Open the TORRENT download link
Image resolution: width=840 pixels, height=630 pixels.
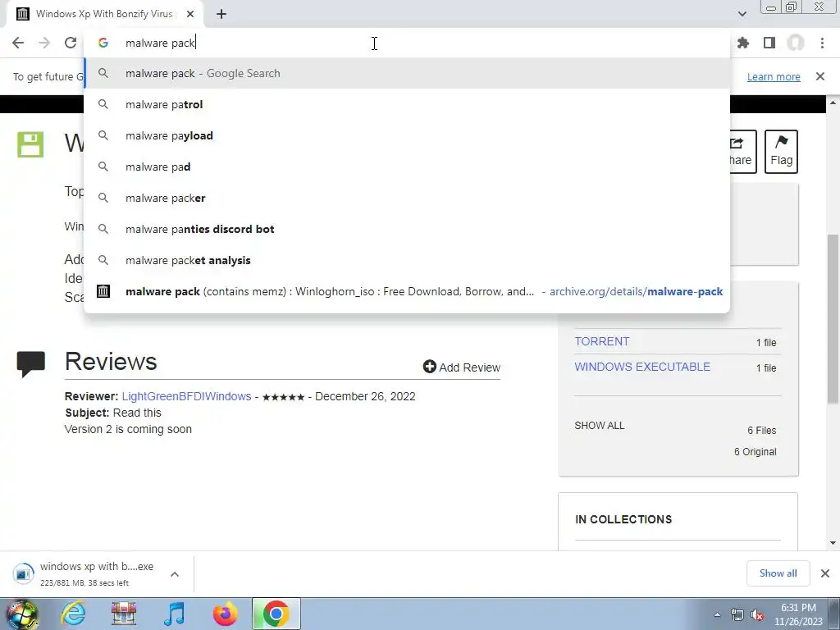click(601, 342)
